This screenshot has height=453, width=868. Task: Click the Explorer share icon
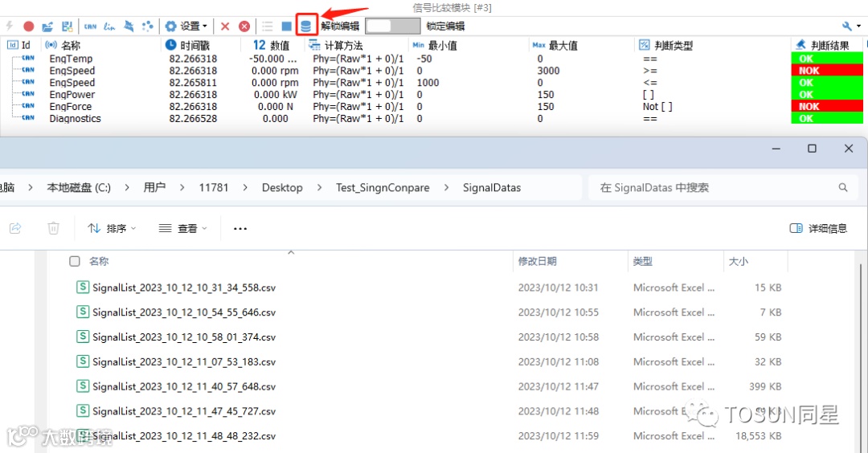(x=15, y=228)
